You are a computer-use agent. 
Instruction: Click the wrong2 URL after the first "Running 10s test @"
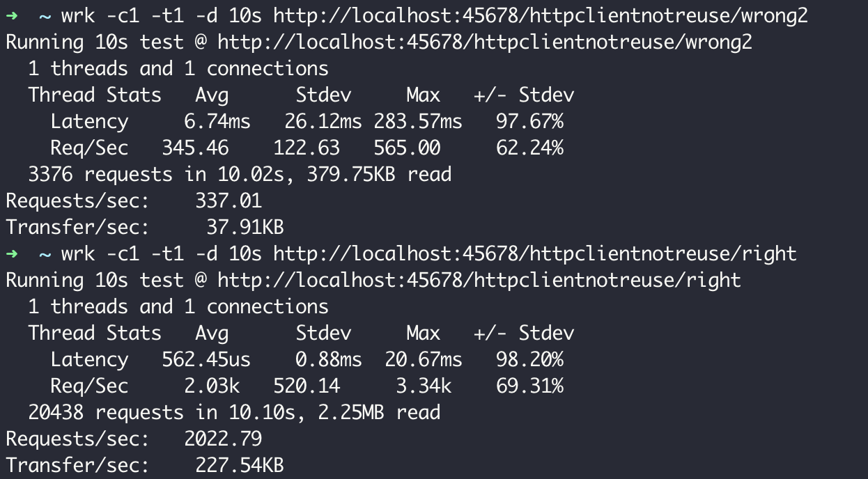[x=484, y=42]
